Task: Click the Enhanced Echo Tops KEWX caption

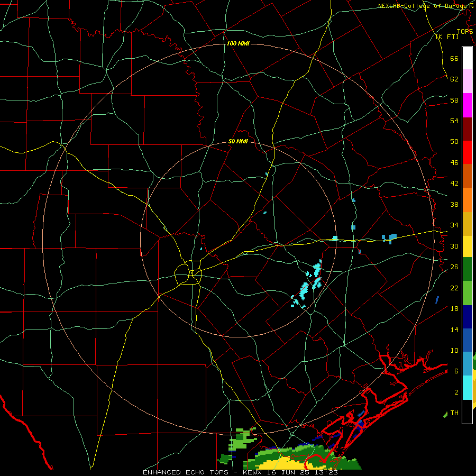Action: pos(240,472)
